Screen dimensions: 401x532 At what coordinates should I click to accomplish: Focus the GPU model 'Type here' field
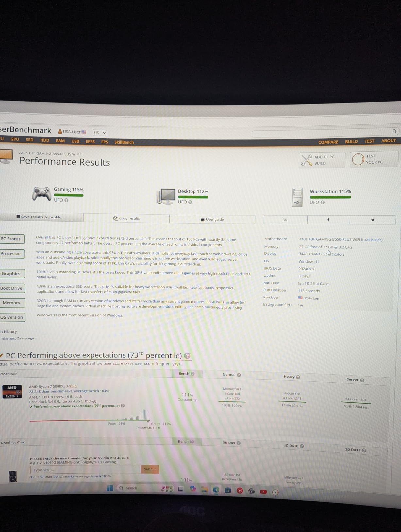86,470
